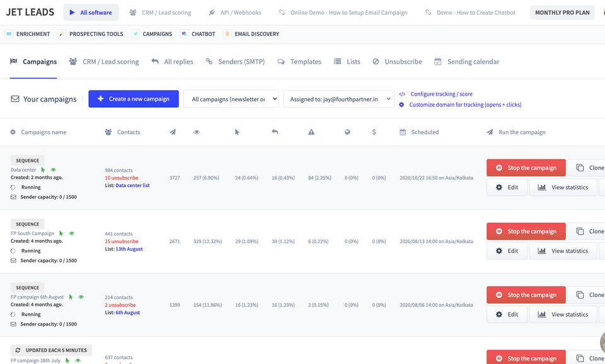Click the gear icon beside Campaigns name
The height and width of the screenshot is (364, 605).
[x=13, y=132]
